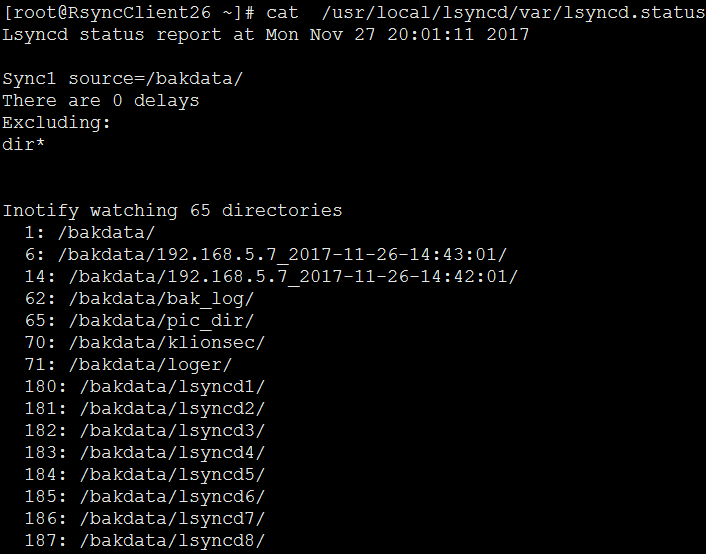Click the /bakdata/klionsec/ entry
Viewport: 706px width, 554px height.
point(145,343)
